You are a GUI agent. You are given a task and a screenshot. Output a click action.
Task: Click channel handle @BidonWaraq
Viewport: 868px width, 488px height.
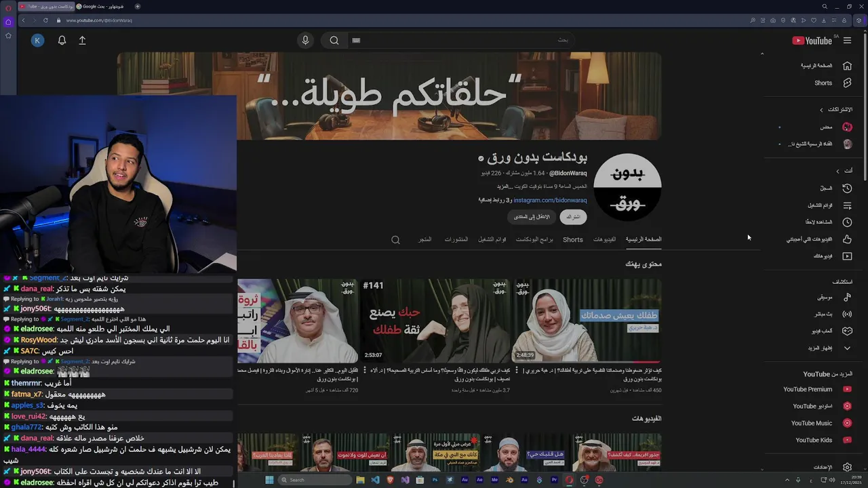coord(568,174)
